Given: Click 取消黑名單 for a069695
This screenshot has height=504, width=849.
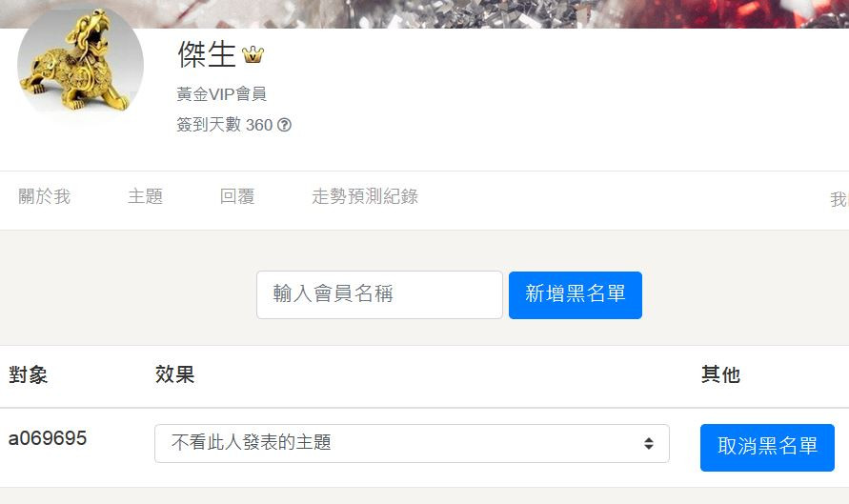Looking at the screenshot, I should click(767, 447).
